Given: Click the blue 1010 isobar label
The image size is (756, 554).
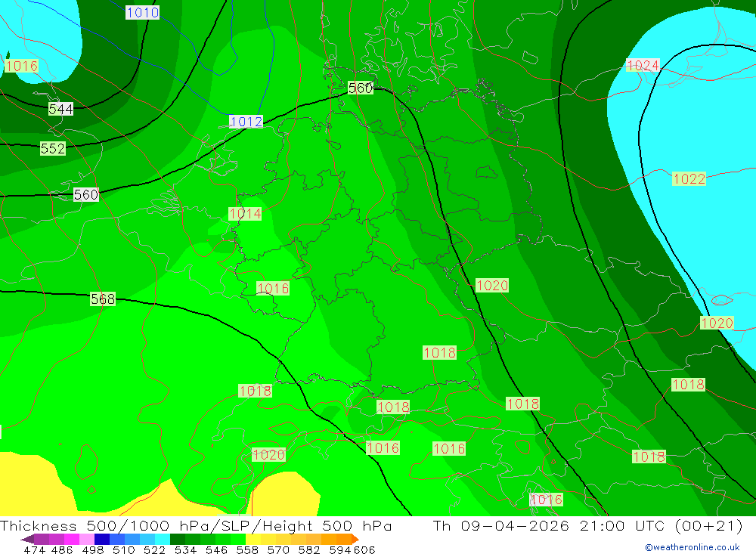Looking at the screenshot, I should coord(143,13).
